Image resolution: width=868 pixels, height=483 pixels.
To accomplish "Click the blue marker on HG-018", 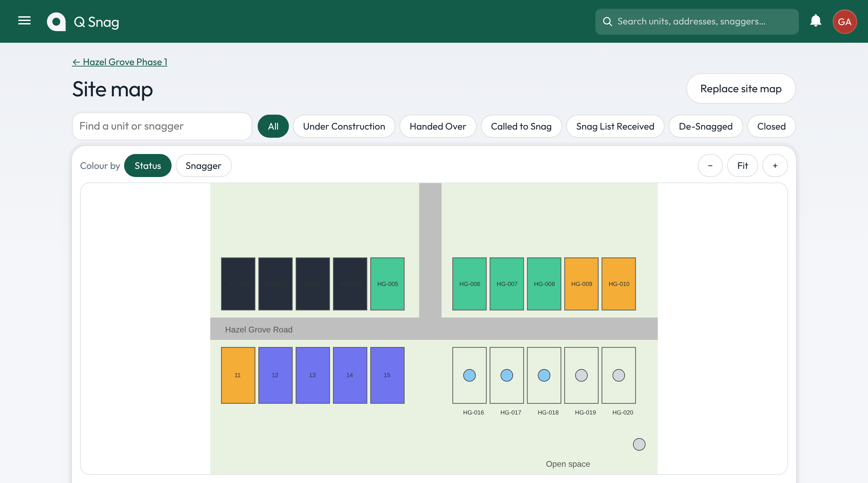I will [544, 375].
